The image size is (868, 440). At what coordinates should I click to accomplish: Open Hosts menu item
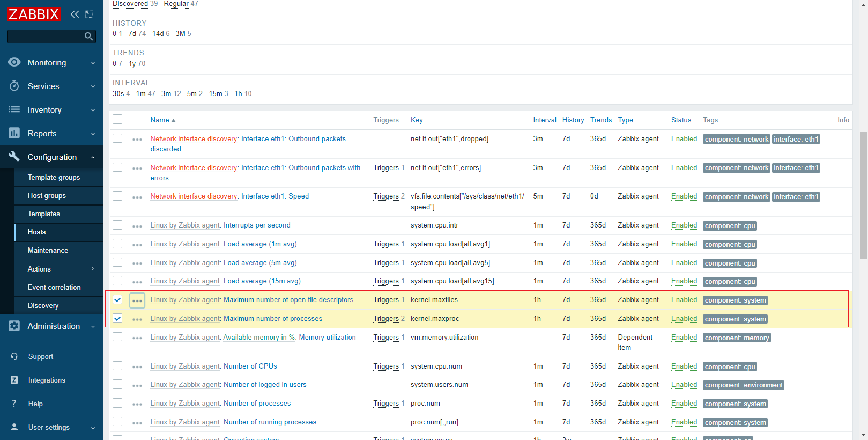37,232
